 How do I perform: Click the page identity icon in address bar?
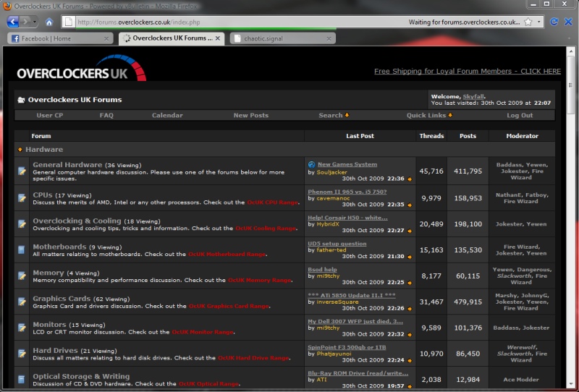69,22
